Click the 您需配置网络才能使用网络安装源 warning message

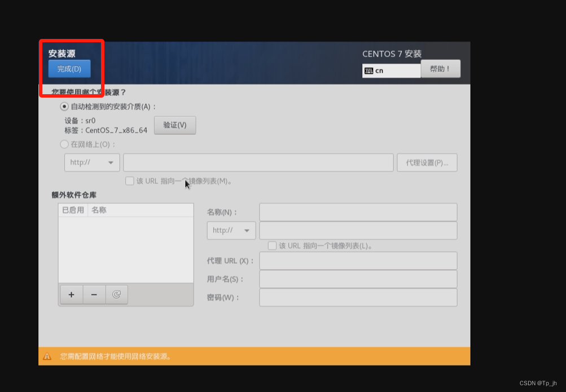pyautogui.click(x=116, y=356)
